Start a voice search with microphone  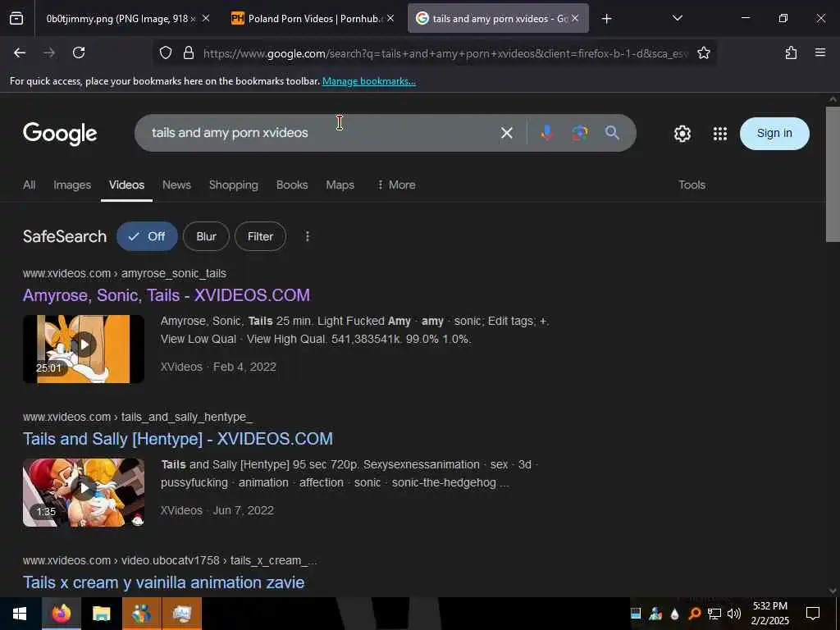click(546, 133)
